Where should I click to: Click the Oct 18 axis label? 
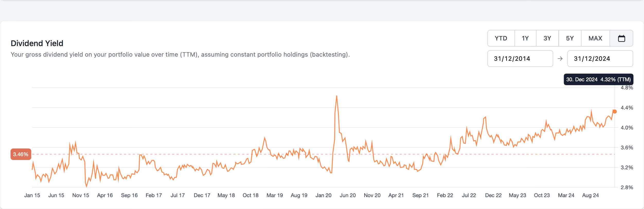(x=251, y=195)
